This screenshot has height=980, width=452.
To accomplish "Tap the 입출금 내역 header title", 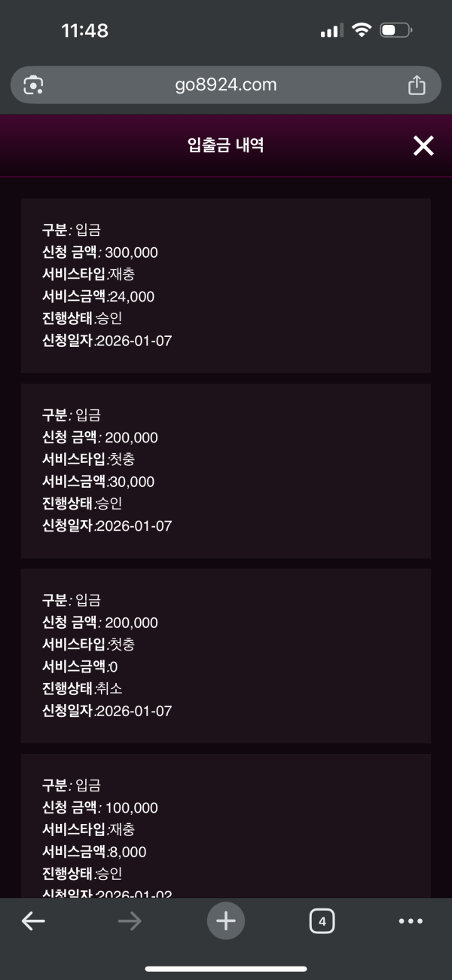I will pos(225,145).
